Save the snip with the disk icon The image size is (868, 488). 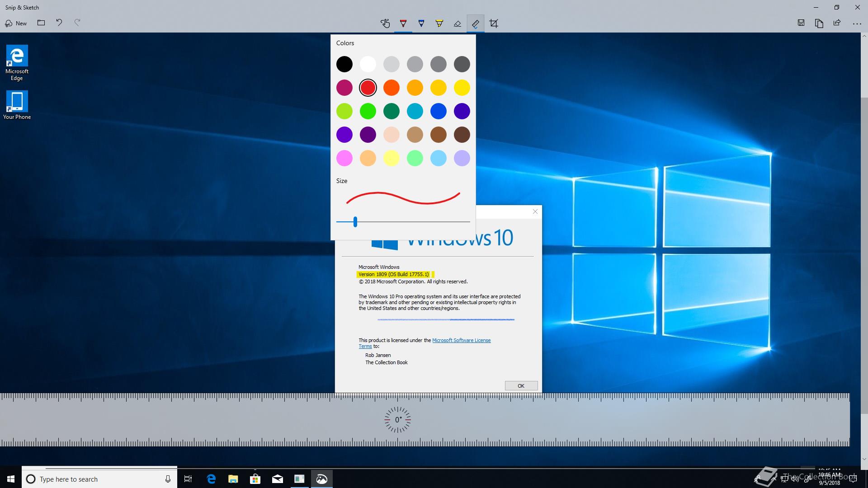click(801, 23)
